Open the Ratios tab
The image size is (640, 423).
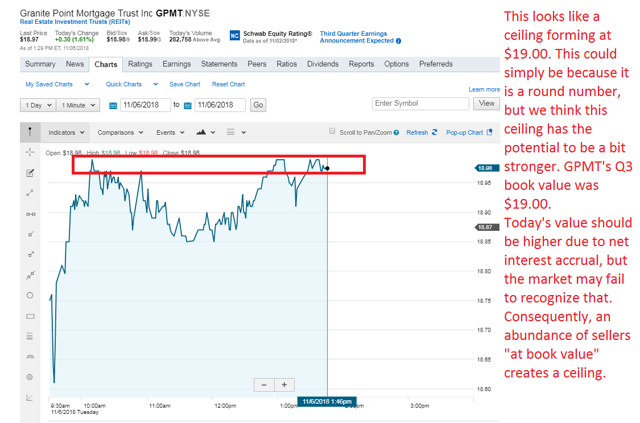click(287, 64)
